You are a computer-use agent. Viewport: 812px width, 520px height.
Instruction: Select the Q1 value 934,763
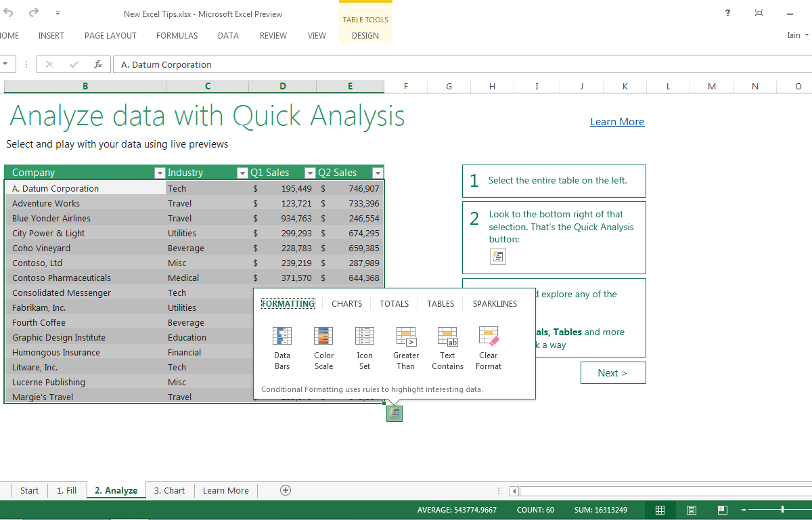pos(282,218)
